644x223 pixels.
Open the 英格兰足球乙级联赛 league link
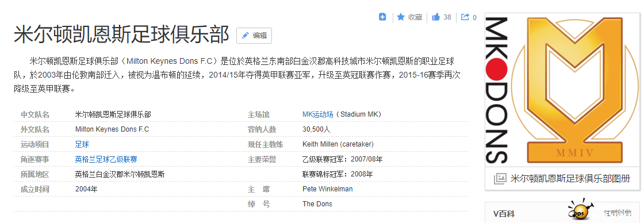[x=106, y=159]
